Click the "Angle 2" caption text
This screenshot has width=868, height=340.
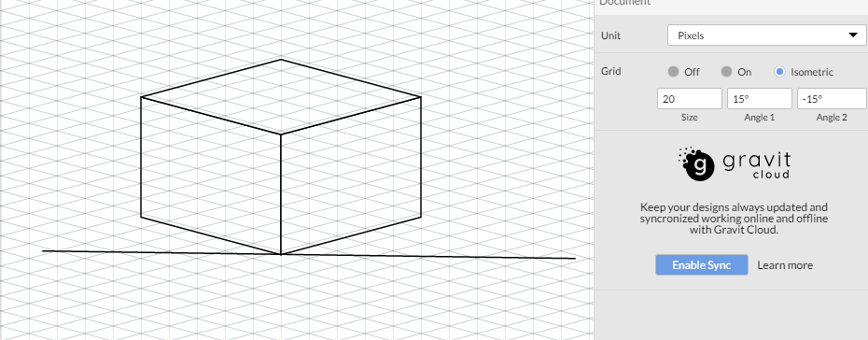click(832, 118)
